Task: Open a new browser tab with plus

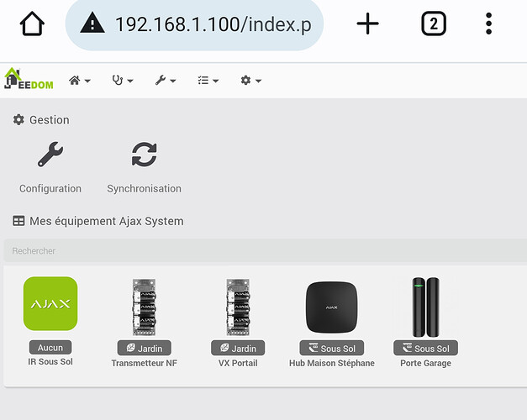Action: 367,24
